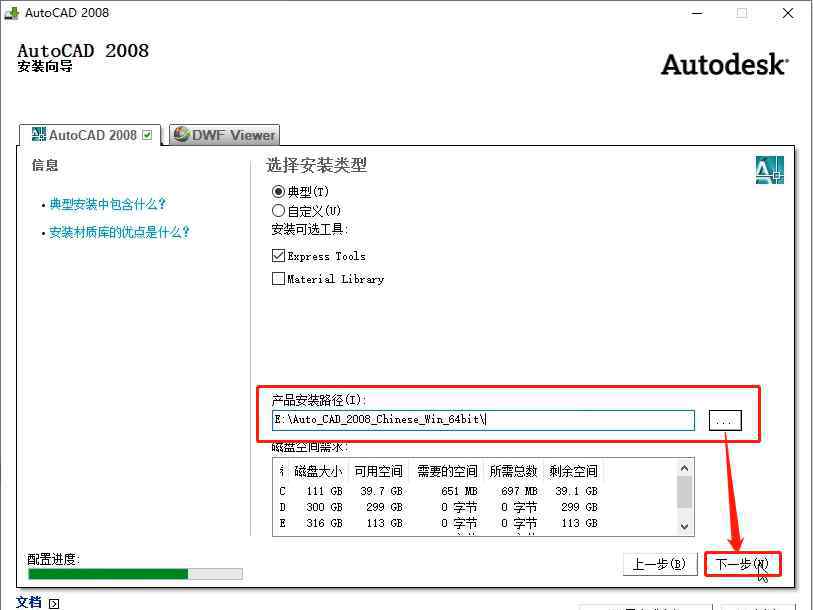
Task: Switch to the DWF Viewer tab
Action: [x=223, y=135]
